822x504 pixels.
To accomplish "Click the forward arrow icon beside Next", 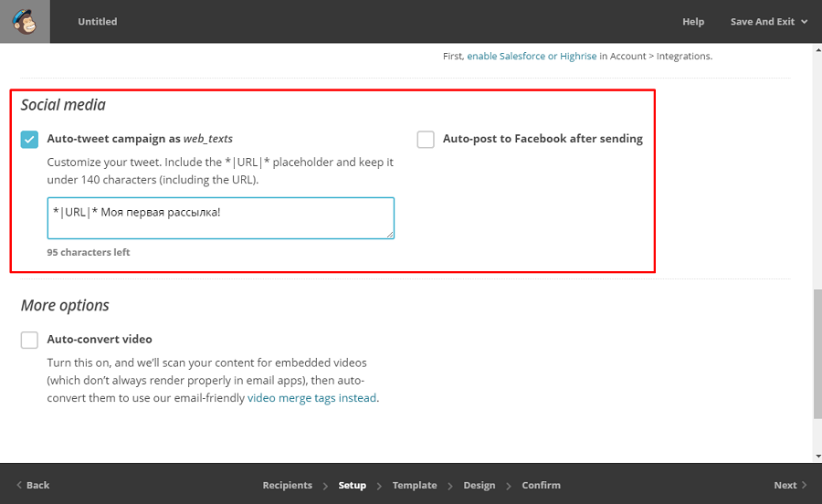I will [804, 486].
